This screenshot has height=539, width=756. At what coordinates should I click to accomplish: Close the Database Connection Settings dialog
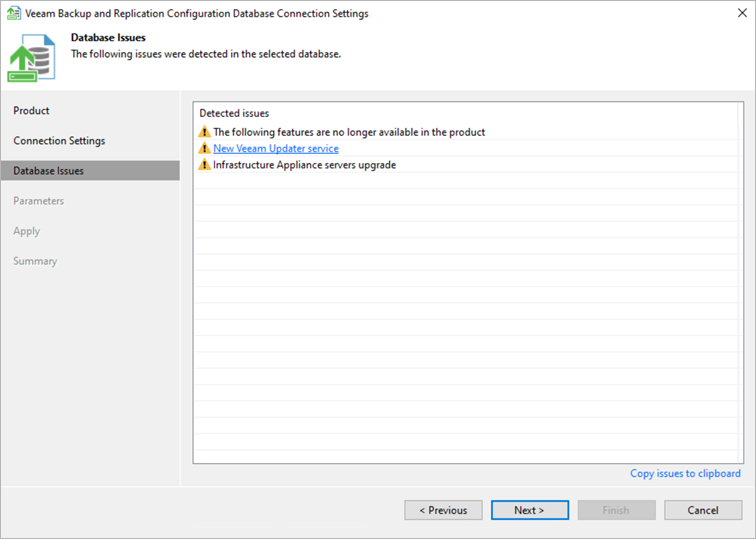[x=742, y=13]
